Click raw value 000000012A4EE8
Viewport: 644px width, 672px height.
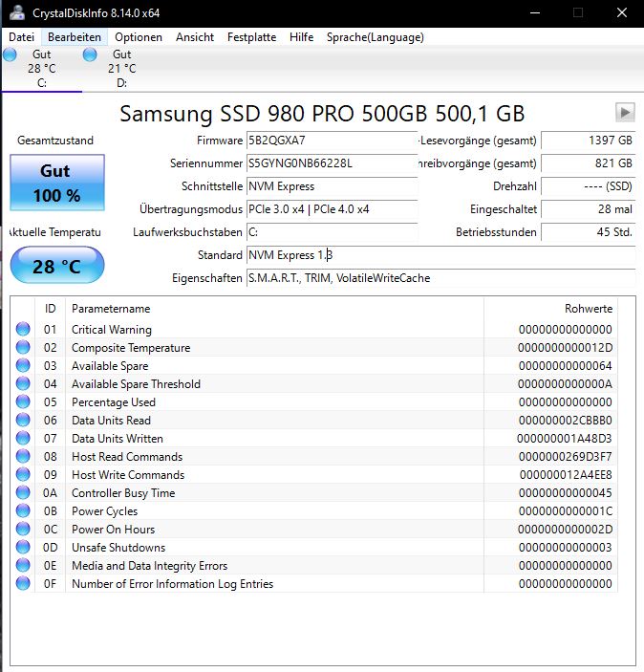point(566,475)
